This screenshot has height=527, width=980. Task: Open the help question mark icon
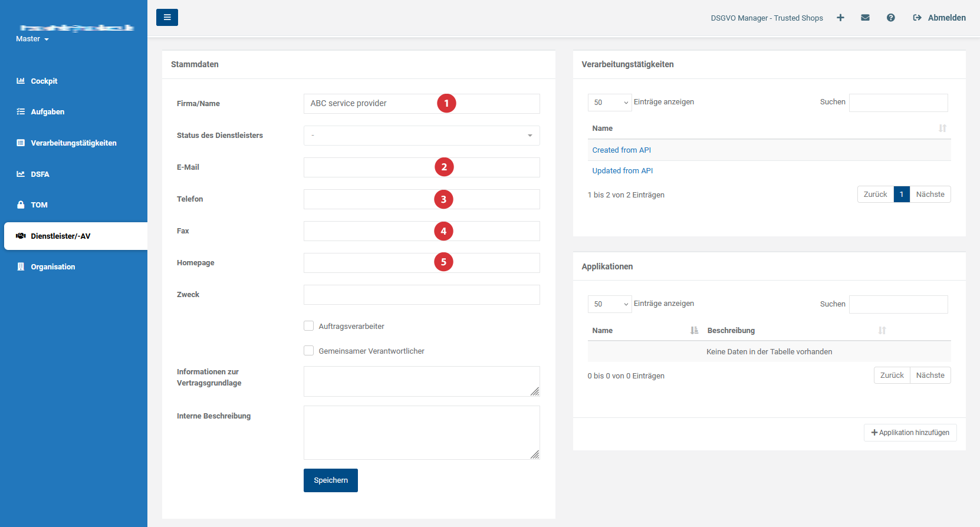point(890,18)
